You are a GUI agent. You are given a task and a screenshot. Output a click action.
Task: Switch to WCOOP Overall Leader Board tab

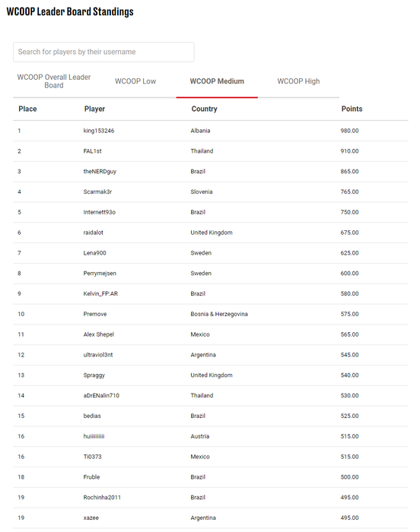[54, 81]
